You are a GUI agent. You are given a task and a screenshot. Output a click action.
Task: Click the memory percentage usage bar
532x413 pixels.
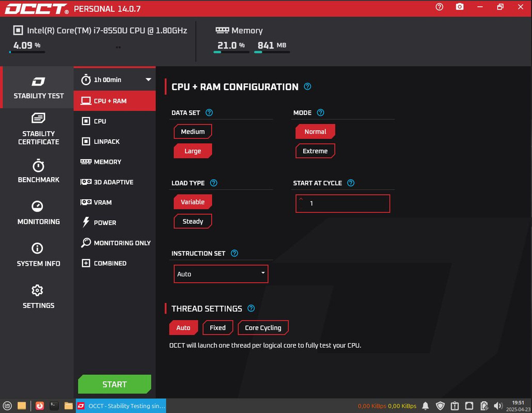[x=231, y=52]
